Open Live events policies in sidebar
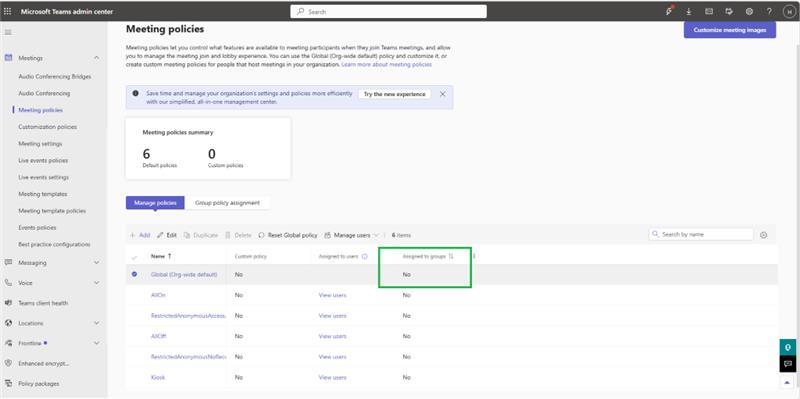This screenshot has width=800, height=399. pos(43,160)
